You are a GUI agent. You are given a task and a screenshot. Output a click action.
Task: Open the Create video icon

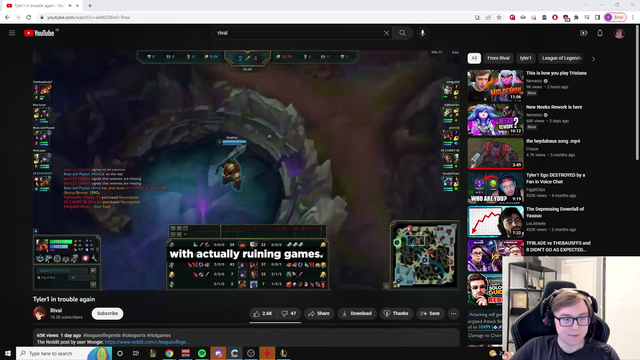584,33
